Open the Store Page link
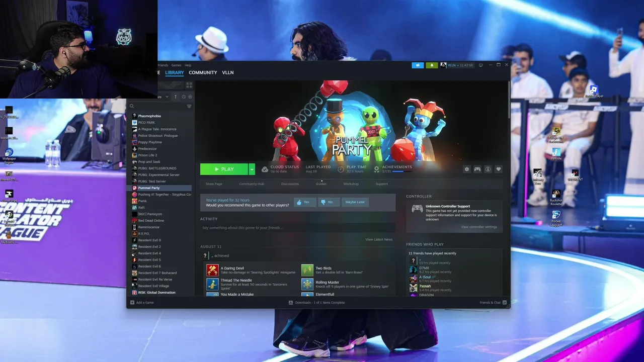The height and width of the screenshot is (362, 644). (x=214, y=184)
